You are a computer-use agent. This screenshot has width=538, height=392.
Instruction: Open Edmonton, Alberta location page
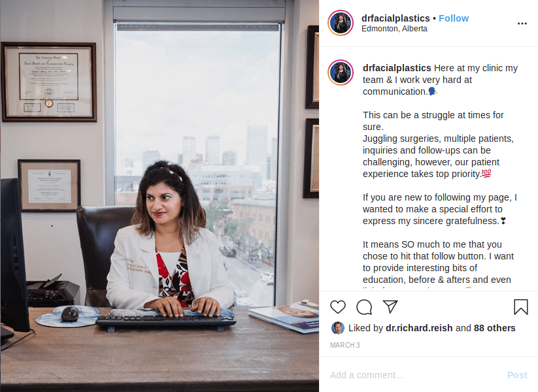pos(394,29)
